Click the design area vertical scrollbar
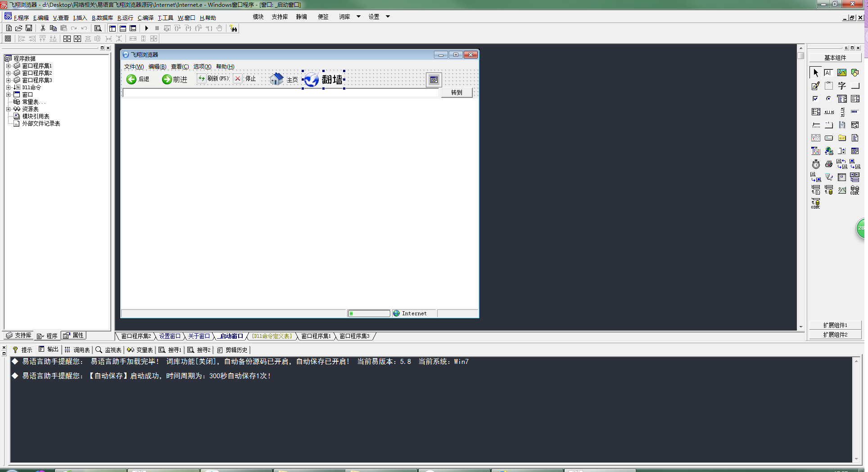This screenshot has width=868, height=472. click(x=800, y=187)
